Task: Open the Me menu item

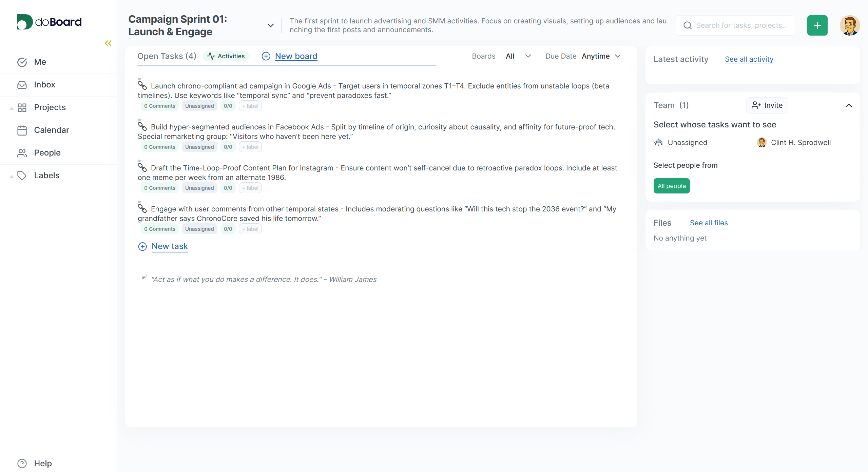Action: tap(40, 62)
